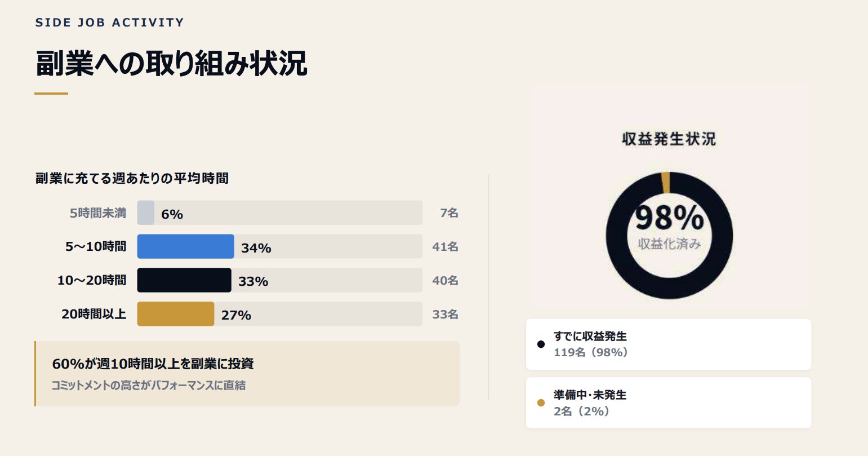Click the 60%が週10時間以上 callout box
Screen dimensions: 868x456
coord(247,373)
